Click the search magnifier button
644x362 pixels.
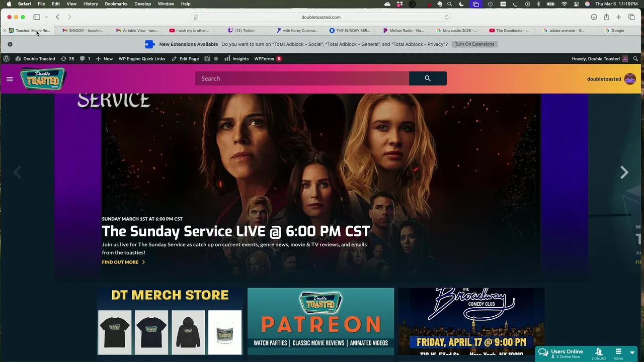[428, 78]
